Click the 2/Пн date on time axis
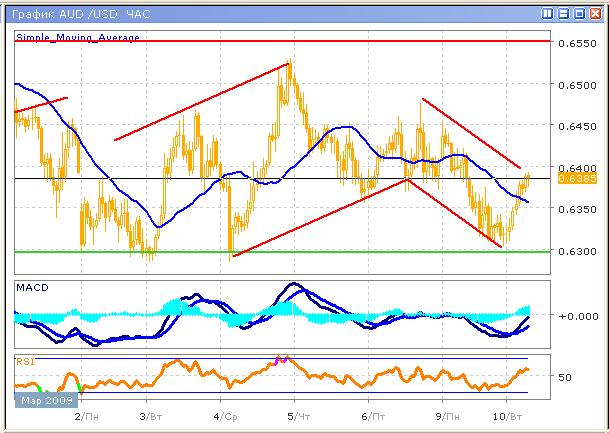 (x=85, y=414)
